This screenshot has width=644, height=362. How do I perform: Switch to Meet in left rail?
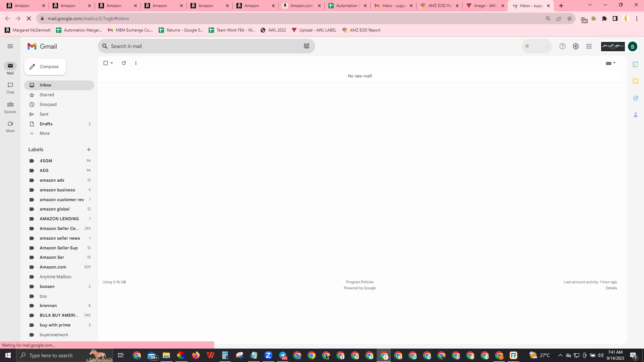click(10, 127)
